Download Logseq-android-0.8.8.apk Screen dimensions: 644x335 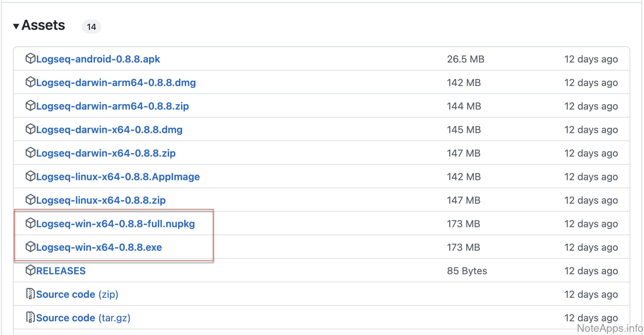coord(98,59)
